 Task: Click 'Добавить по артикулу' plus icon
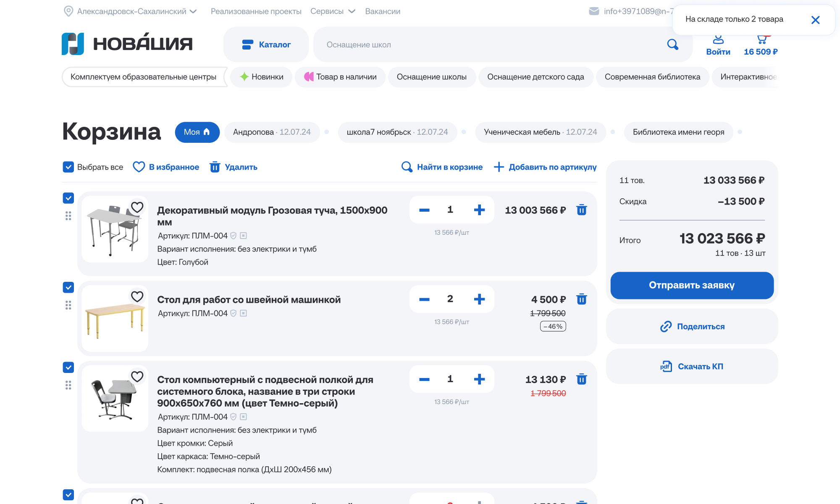499,167
